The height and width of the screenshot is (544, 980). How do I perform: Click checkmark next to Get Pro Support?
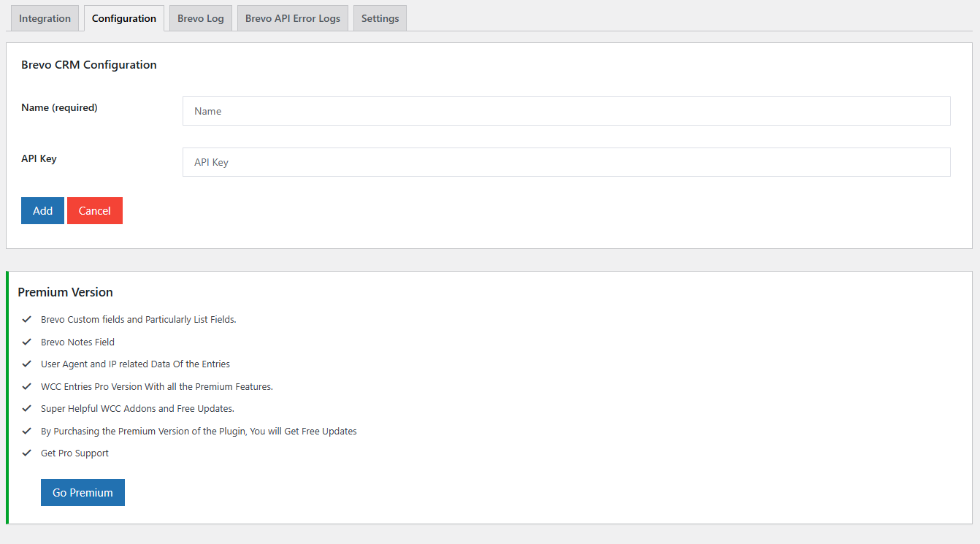27,453
